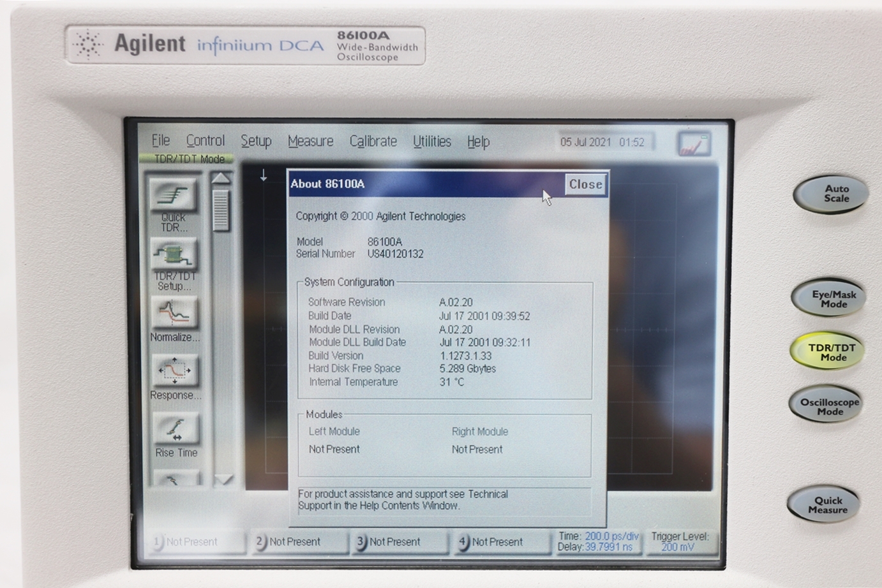This screenshot has height=588, width=882.
Task: Click Software Revision A.02.20 value
Action: (x=456, y=302)
